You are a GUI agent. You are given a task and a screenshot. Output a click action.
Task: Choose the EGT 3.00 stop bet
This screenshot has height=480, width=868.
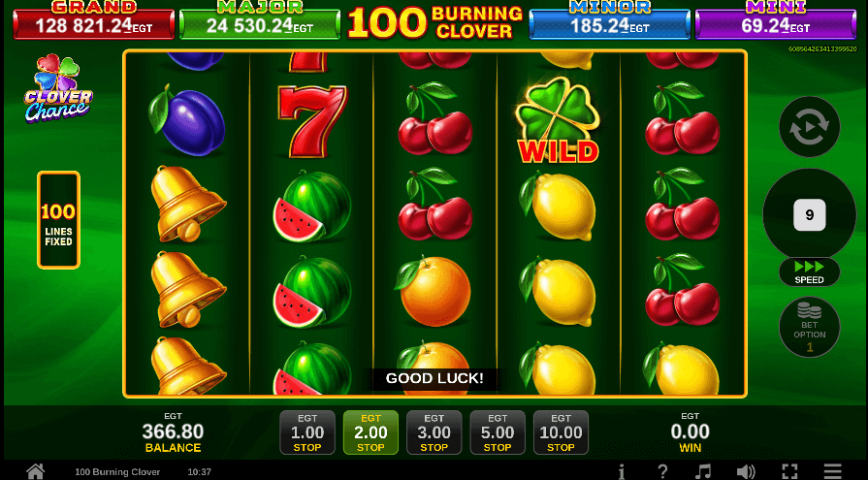pyautogui.click(x=434, y=432)
